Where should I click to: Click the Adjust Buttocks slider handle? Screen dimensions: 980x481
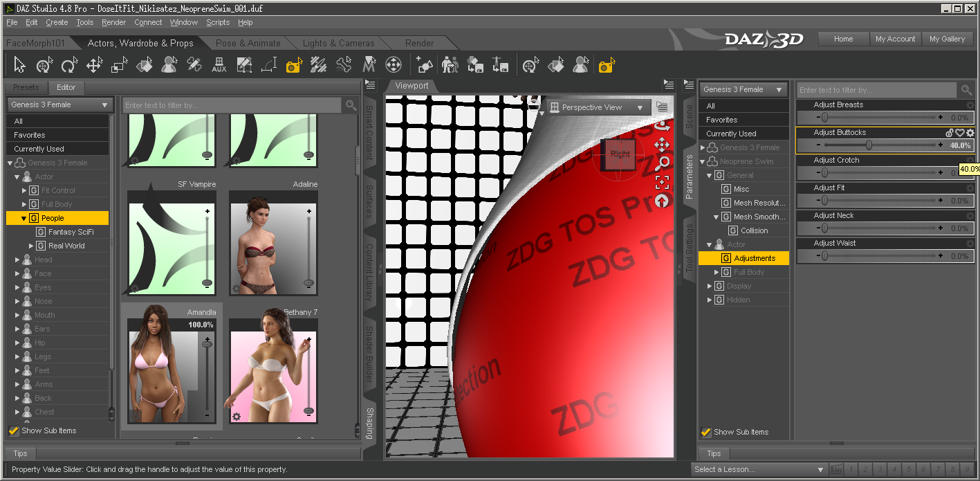pyautogui.click(x=869, y=145)
